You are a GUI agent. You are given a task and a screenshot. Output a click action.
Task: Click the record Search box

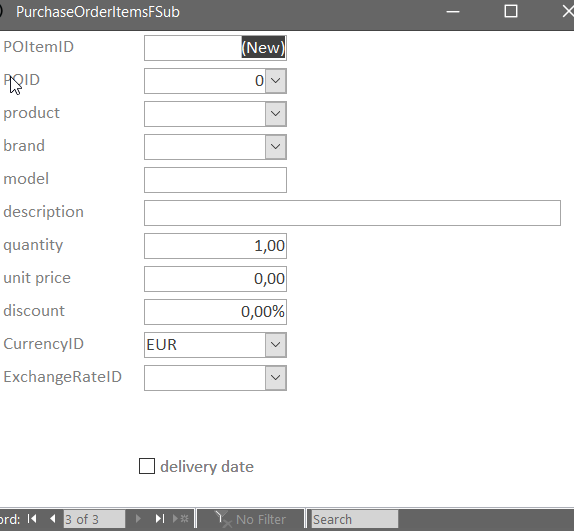354,519
